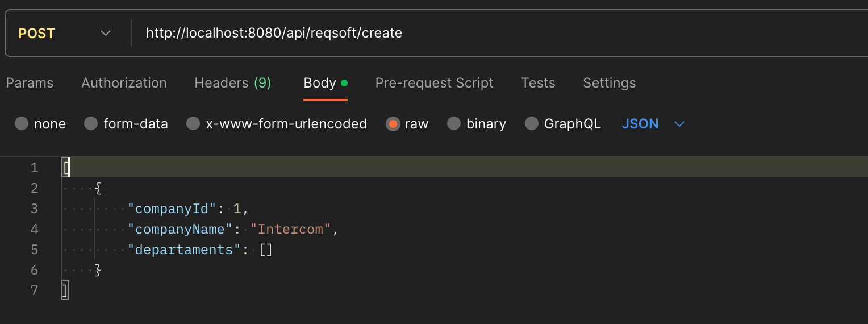Select x-www-form-urlencoded radio button
868x324 pixels.
coord(193,124)
